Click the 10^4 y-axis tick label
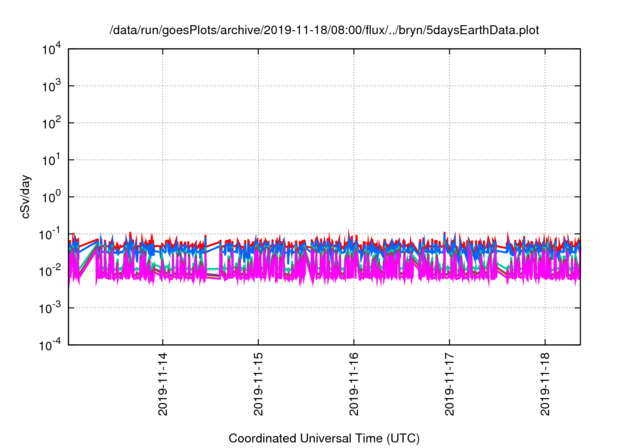The height and width of the screenshot is (448, 640). [x=51, y=49]
